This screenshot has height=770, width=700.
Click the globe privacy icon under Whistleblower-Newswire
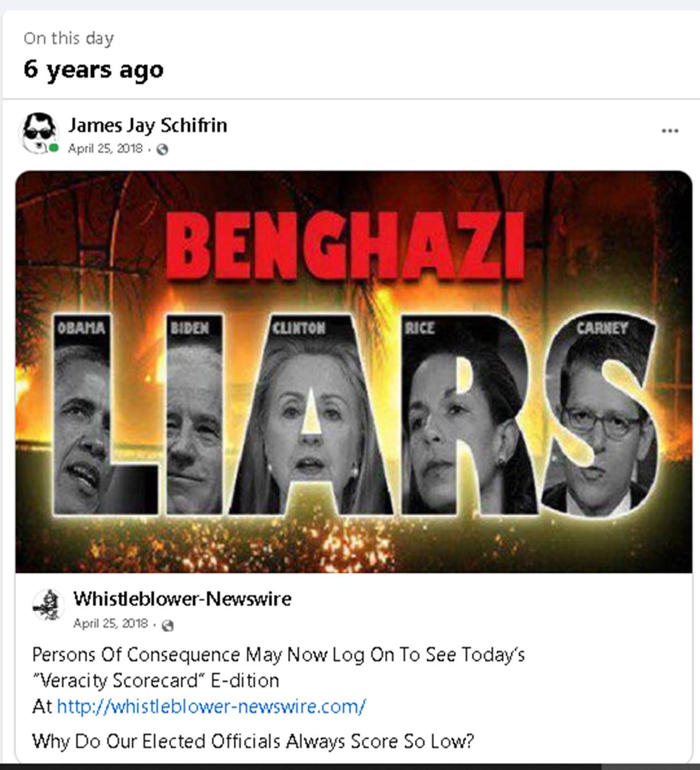tap(168, 625)
